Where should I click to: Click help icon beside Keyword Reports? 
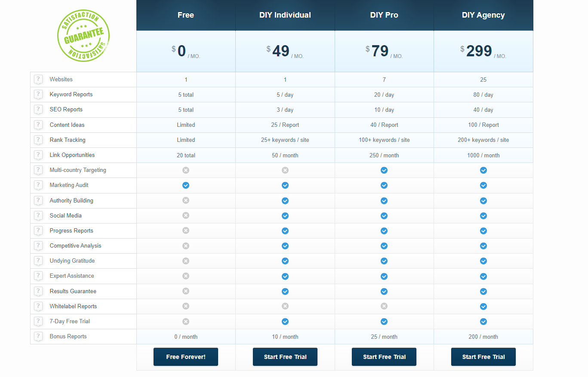pos(38,95)
